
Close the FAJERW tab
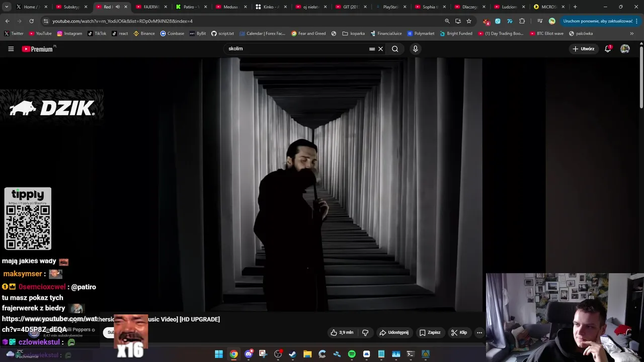pyautogui.click(x=166, y=7)
